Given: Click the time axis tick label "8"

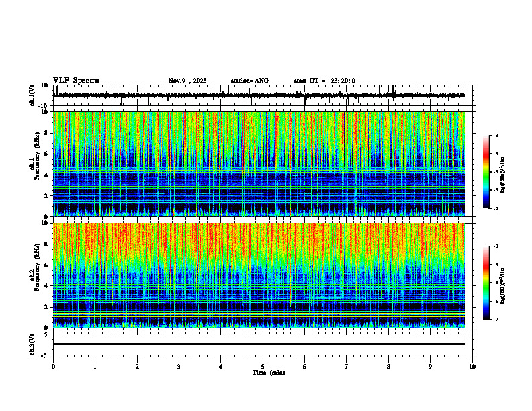Looking at the screenshot, I should coord(388,367).
